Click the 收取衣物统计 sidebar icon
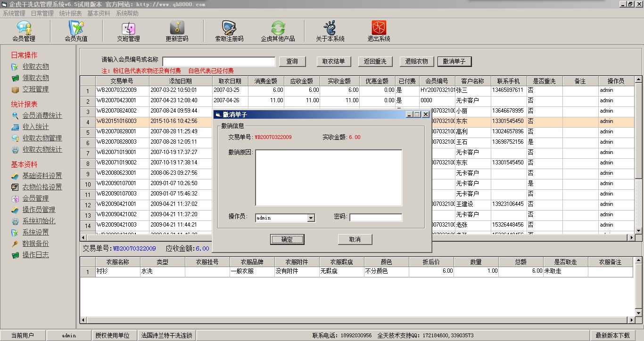This screenshot has width=644, height=341. click(x=15, y=150)
